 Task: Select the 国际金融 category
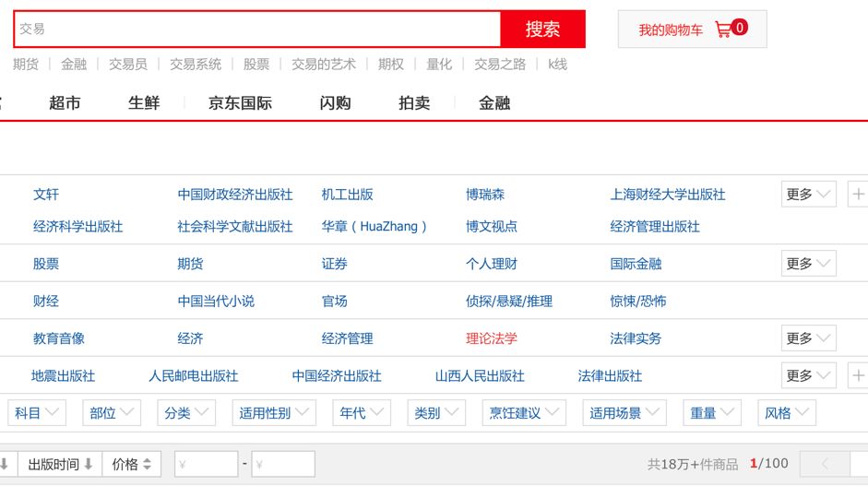(636, 264)
